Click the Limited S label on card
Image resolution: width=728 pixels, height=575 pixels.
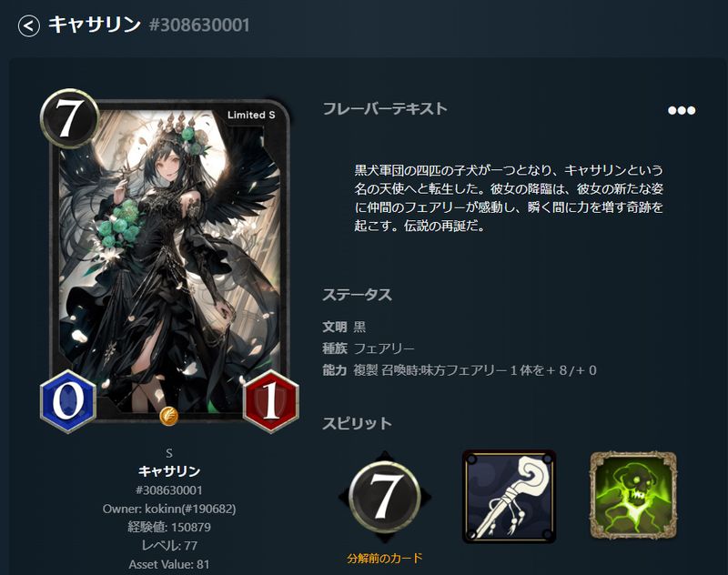[251, 116]
